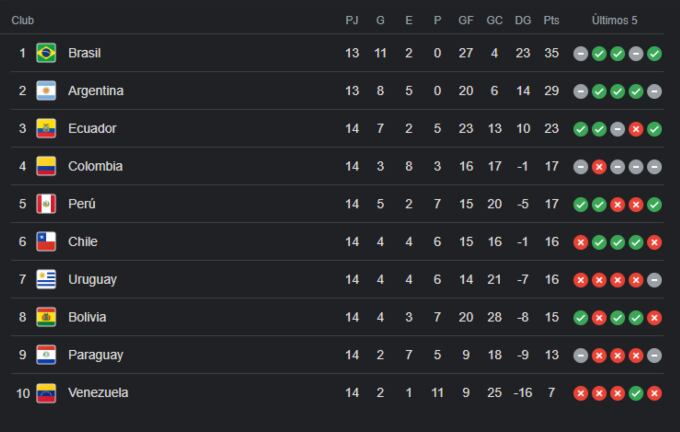Click the Argentina flag icon
The image size is (680, 432).
(46, 91)
